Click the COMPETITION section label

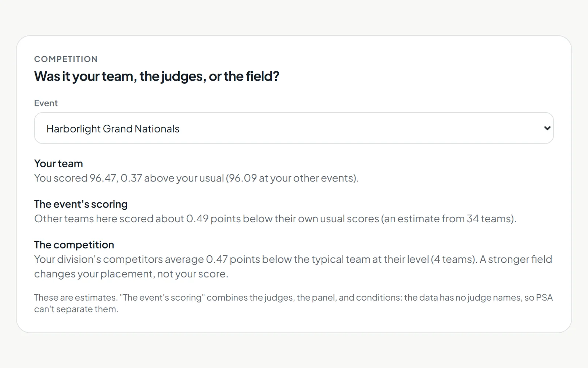tap(66, 59)
